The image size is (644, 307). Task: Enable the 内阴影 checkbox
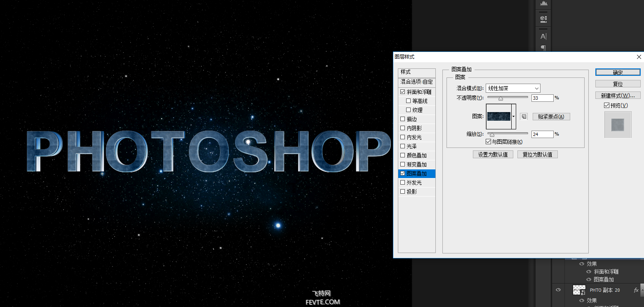[x=403, y=128]
